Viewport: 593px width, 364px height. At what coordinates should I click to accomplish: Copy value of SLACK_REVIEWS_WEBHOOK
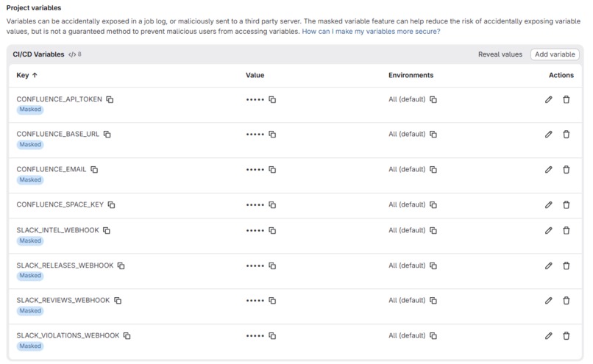pyautogui.click(x=272, y=301)
